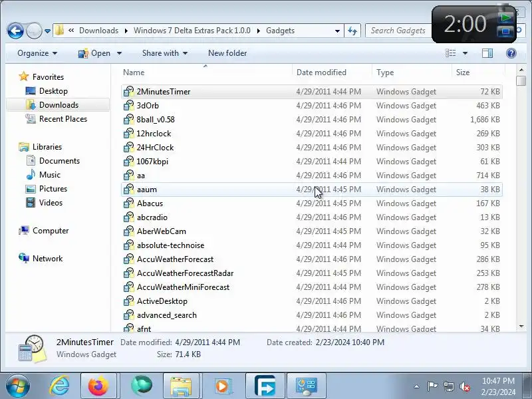Select the absolute-technoise gadget file name
Viewport: 532px width, 399px height.
tap(170, 245)
